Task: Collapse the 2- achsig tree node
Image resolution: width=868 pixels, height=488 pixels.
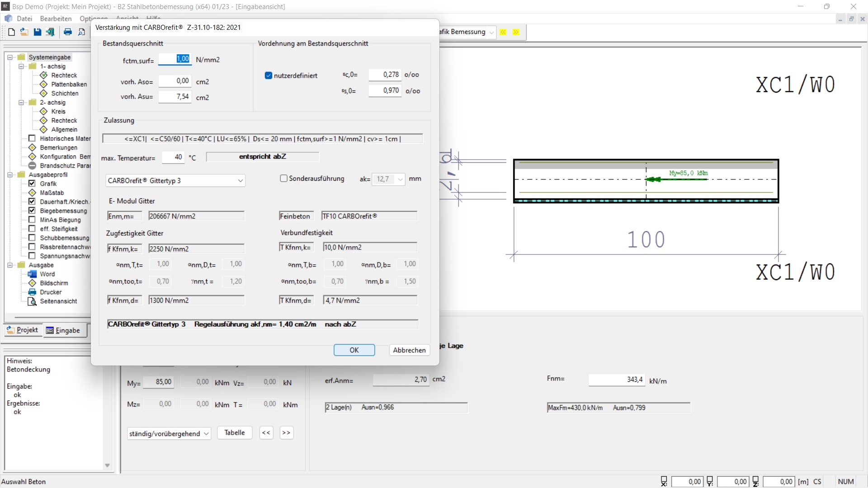Action: click(x=21, y=103)
